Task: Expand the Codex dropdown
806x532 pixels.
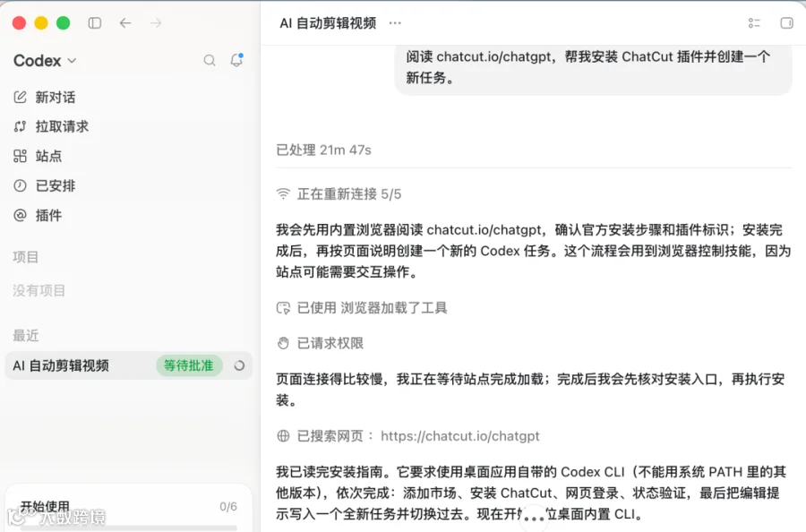Action: (x=46, y=61)
